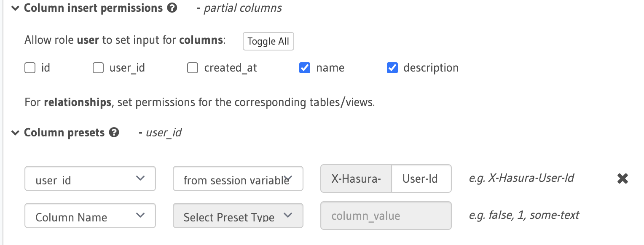Click the column_value input field
Screen dimensions: 644x245
(x=386, y=216)
